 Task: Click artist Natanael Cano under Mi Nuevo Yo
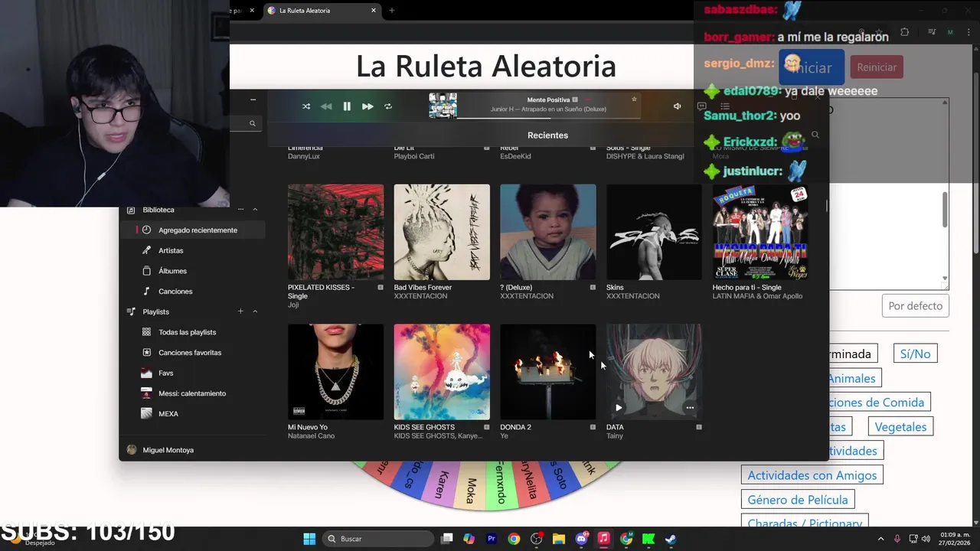tap(311, 436)
